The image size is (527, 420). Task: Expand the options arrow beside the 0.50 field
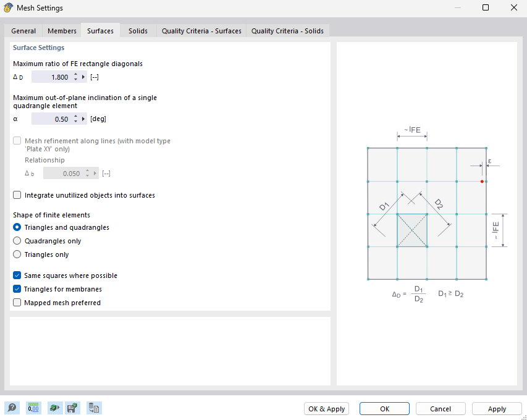point(83,119)
